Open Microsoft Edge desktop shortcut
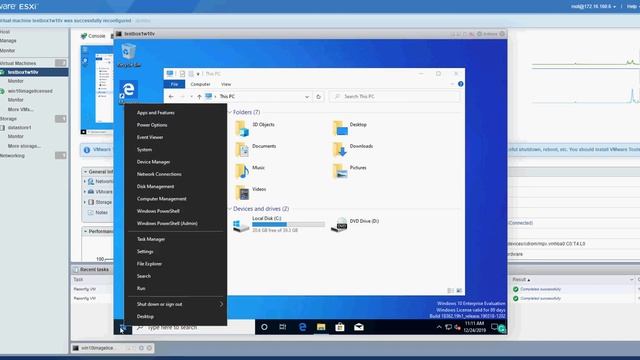640x360 pixels. (x=129, y=91)
